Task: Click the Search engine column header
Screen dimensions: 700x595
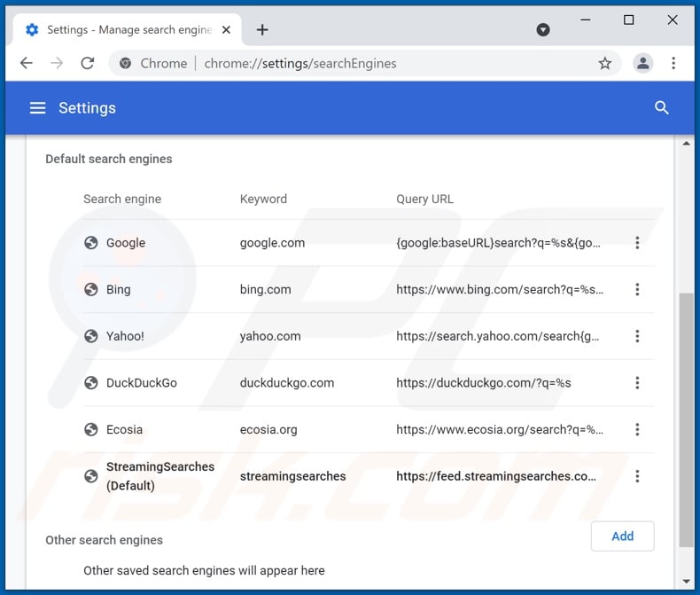Action: click(x=122, y=199)
